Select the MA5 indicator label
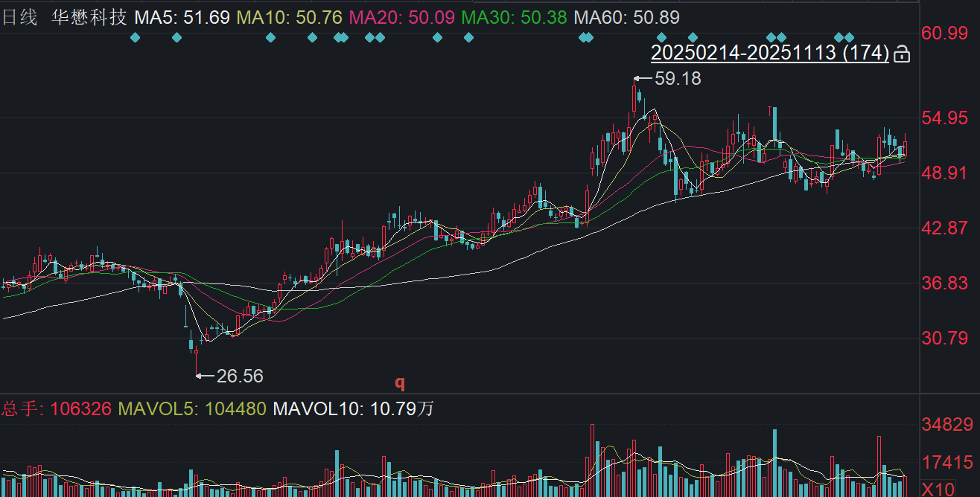 [182, 18]
